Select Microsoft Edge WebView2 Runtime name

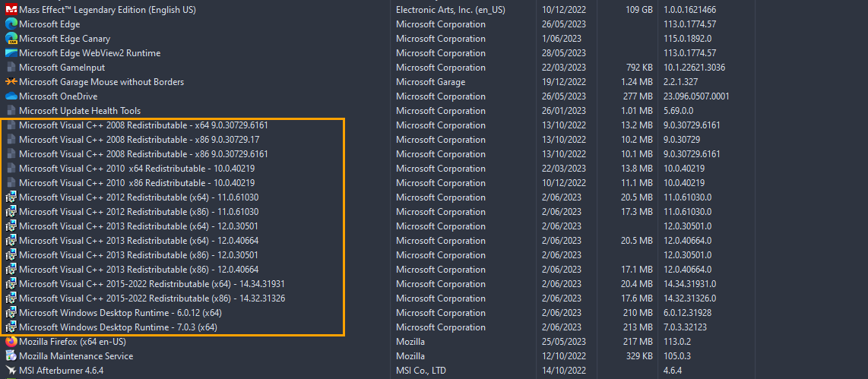click(x=90, y=53)
